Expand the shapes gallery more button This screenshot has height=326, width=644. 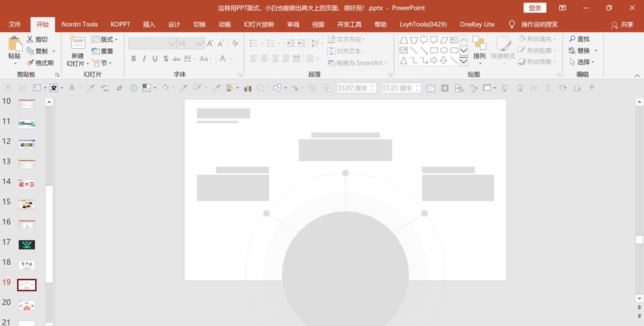click(x=464, y=60)
